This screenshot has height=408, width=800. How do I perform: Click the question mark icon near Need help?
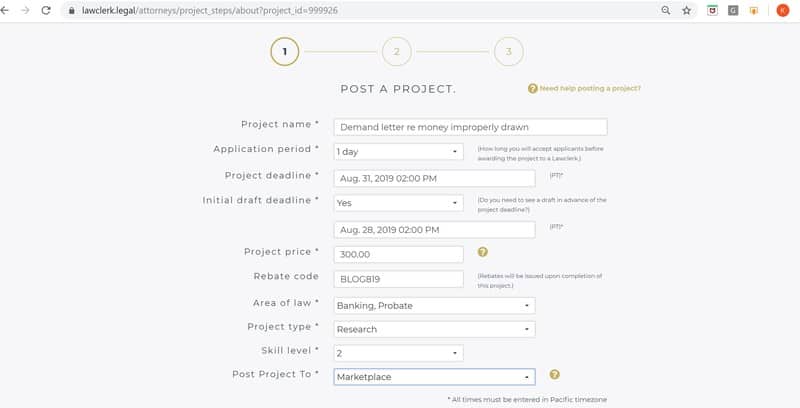pyautogui.click(x=532, y=89)
